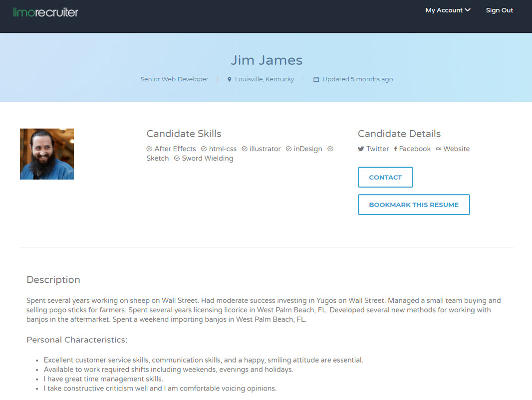This screenshot has width=532, height=400.
Task: Click the inDesign checkmark icon
Action: 289,149
